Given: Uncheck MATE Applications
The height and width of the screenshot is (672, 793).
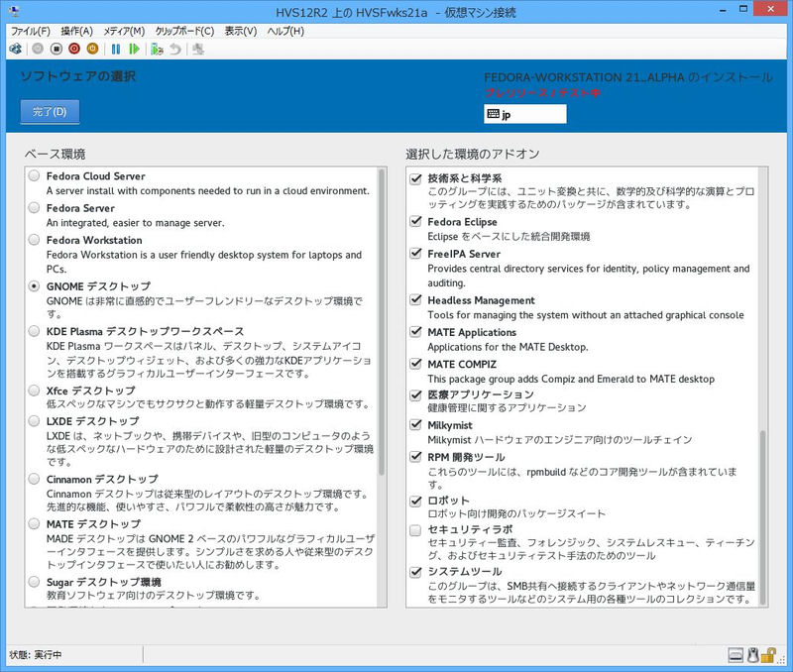Looking at the screenshot, I should pos(415,332).
